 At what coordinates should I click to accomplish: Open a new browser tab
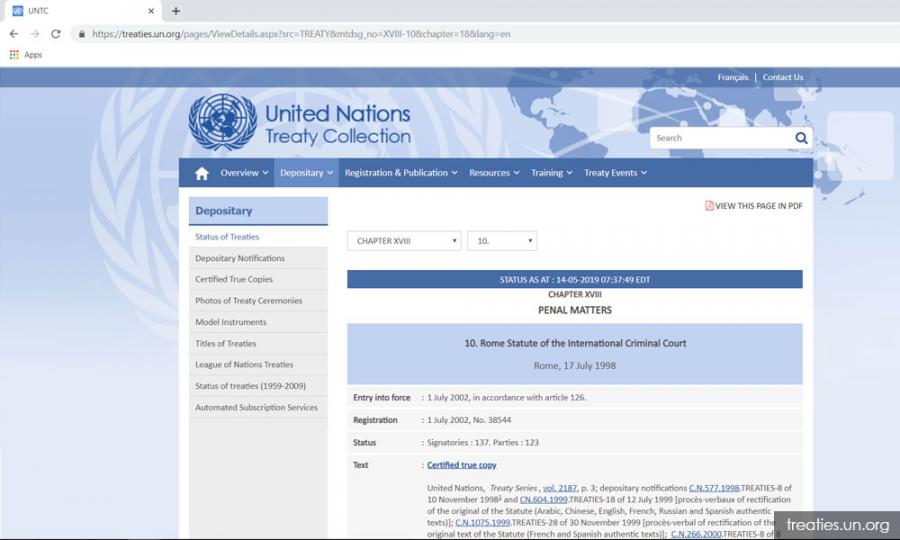coord(176,11)
